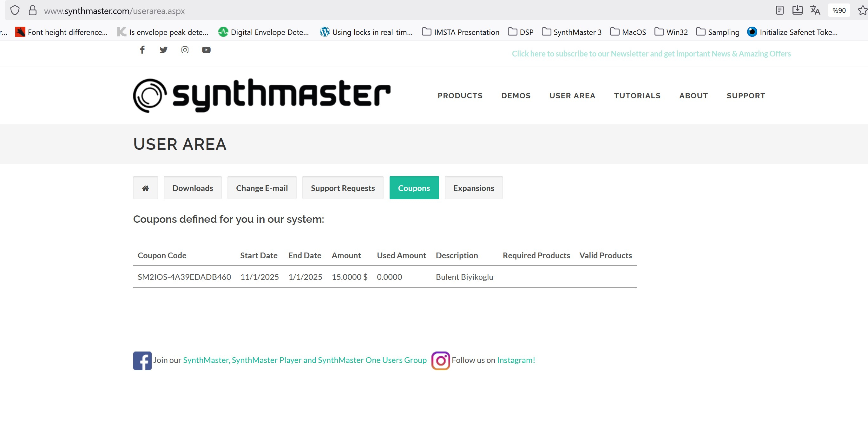Toggle reader view in the address bar
The image size is (868, 434).
click(x=779, y=10)
